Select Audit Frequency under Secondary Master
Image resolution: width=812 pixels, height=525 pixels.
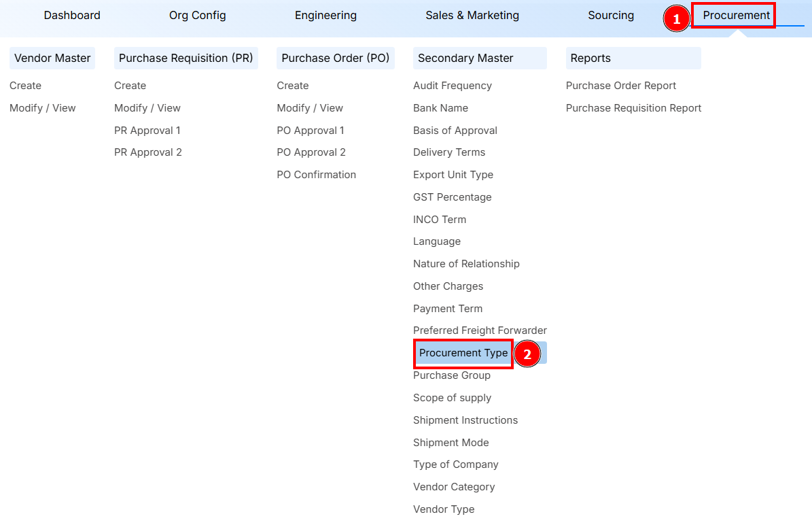[451, 85]
